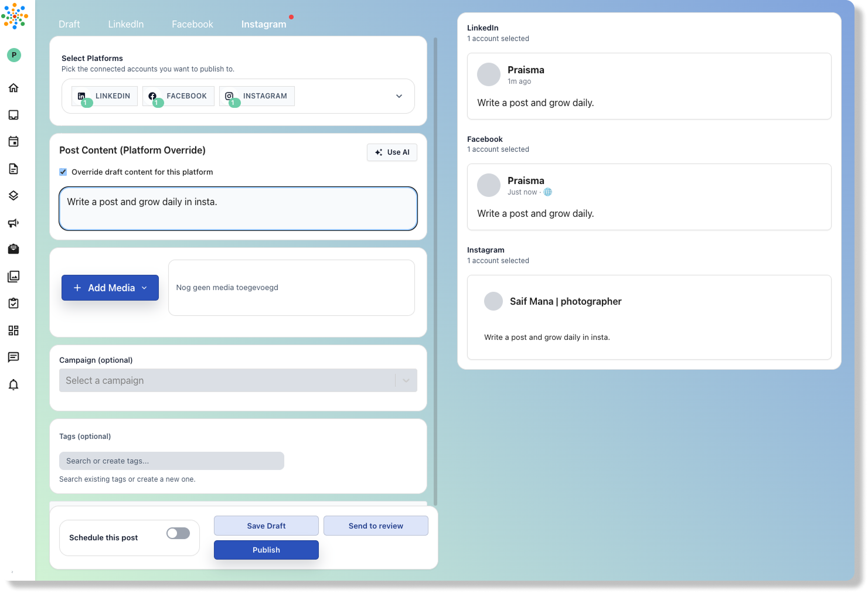Click the dashboard widgets sidebar icon
The image size is (868, 593).
tap(13, 330)
